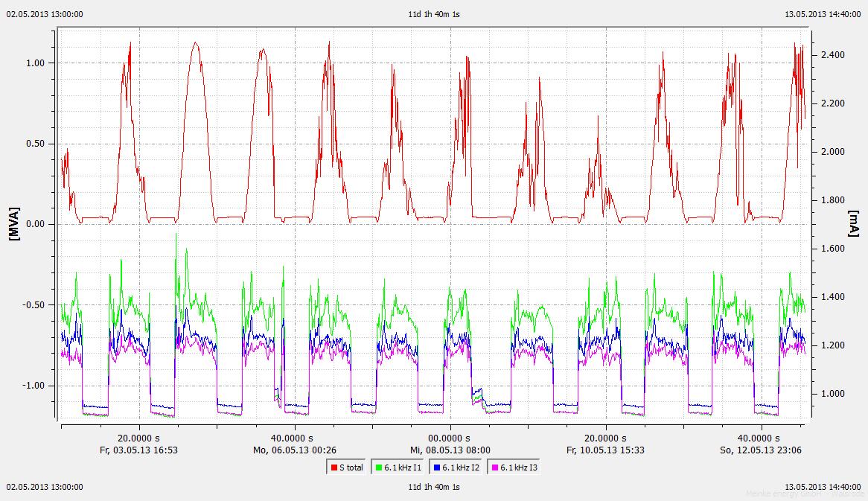
Task: Click the Fr, 03.05.13 16:53 time marker
Action: click(x=138, y=450)
